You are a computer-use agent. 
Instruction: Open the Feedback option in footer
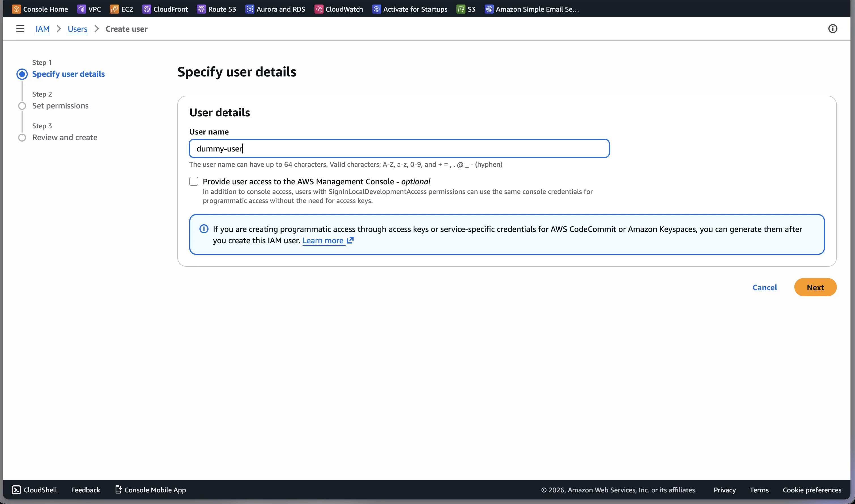[x=85, y=490]
